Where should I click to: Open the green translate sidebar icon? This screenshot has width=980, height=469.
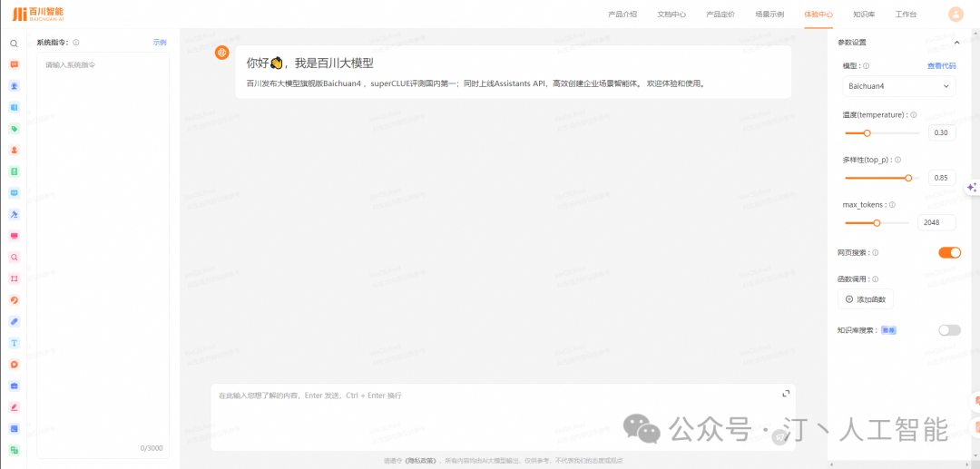(x=14, y=450)
